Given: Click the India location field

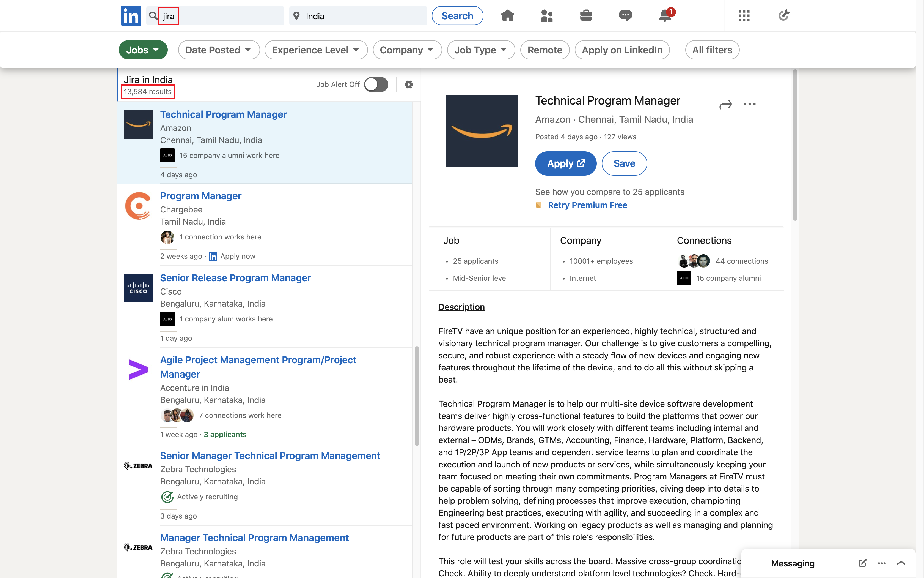Looking at the screenshot, I should (x=358, y=16).
